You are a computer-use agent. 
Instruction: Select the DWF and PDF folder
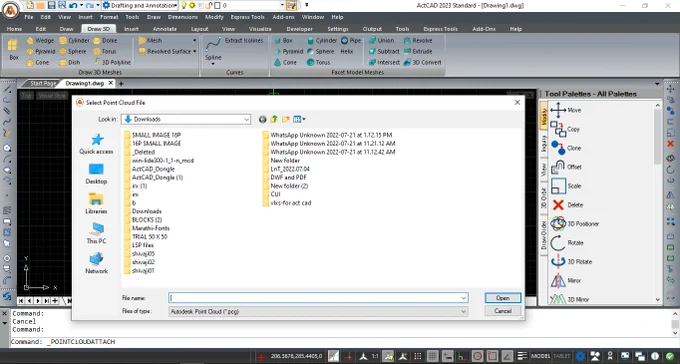[284, 177]
